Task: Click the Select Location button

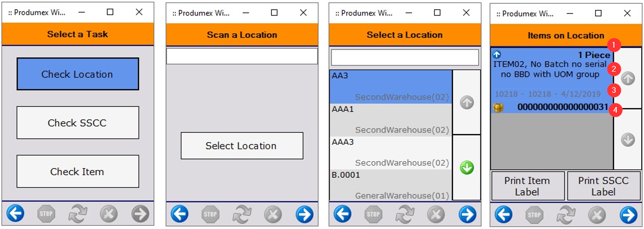Action: click(242, 146)
